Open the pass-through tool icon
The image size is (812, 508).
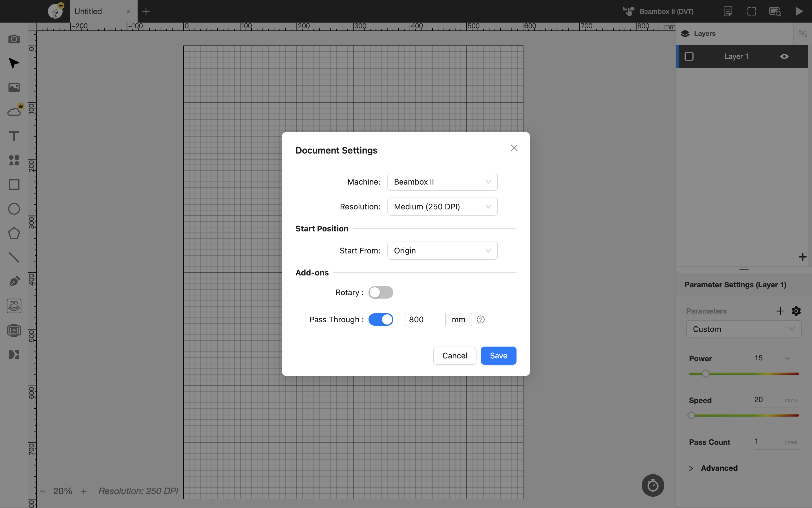14,330
